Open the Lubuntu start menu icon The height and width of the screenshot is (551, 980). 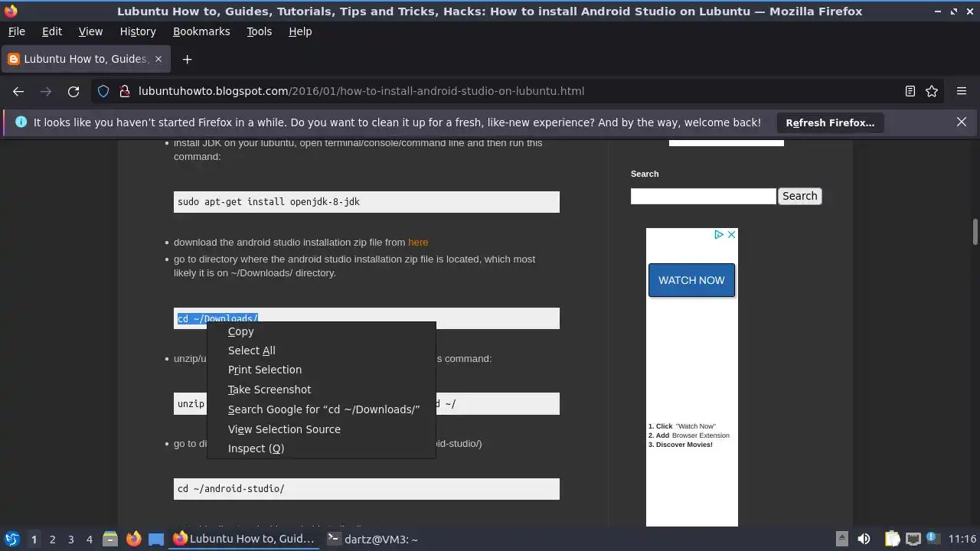(x=11, y=539)
